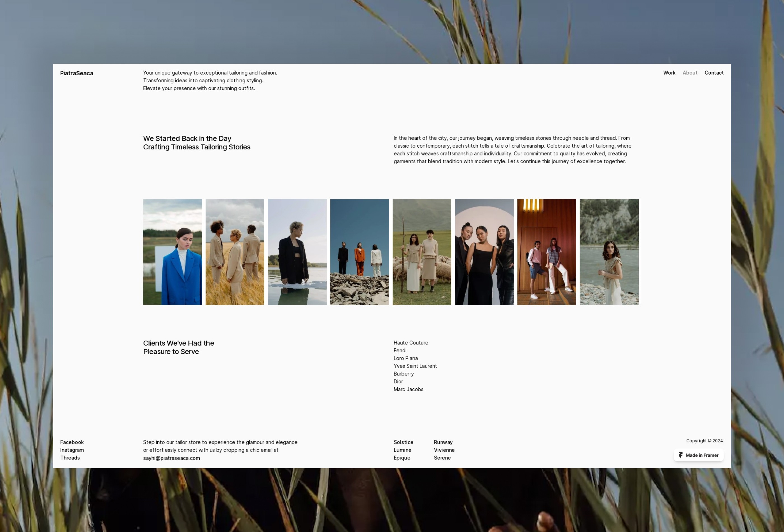
Task: View the black dress models thumbnail
Action: (484, 252)
